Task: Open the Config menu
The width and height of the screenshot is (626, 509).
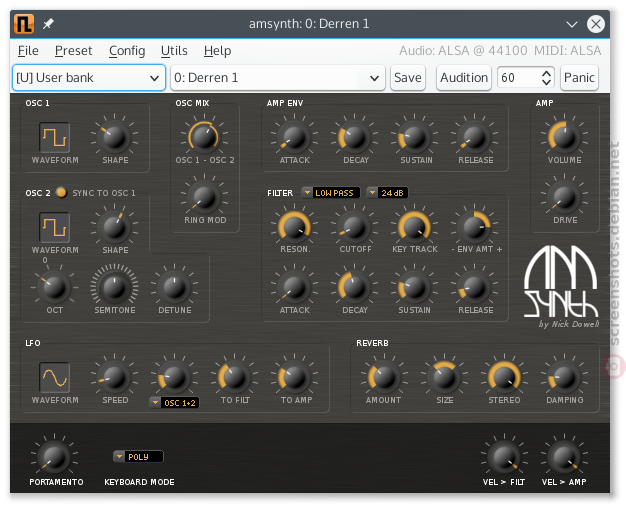Action: click(x=127, y=51)
